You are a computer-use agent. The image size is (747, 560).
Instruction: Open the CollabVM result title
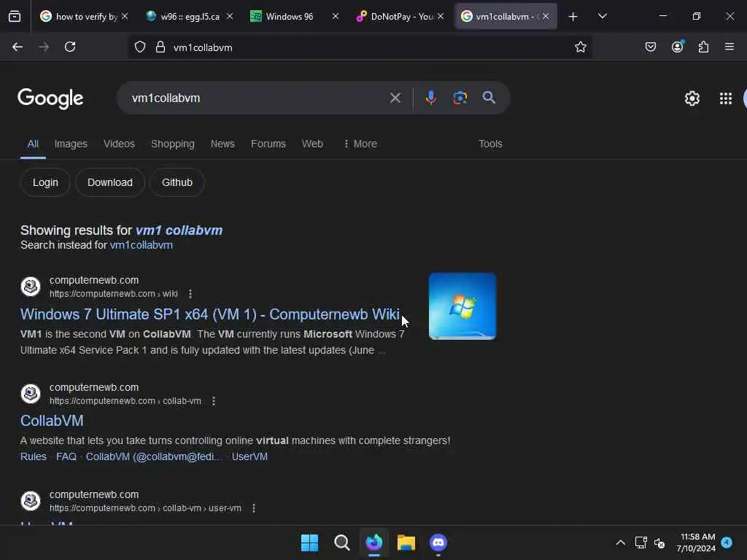[52, 421]
